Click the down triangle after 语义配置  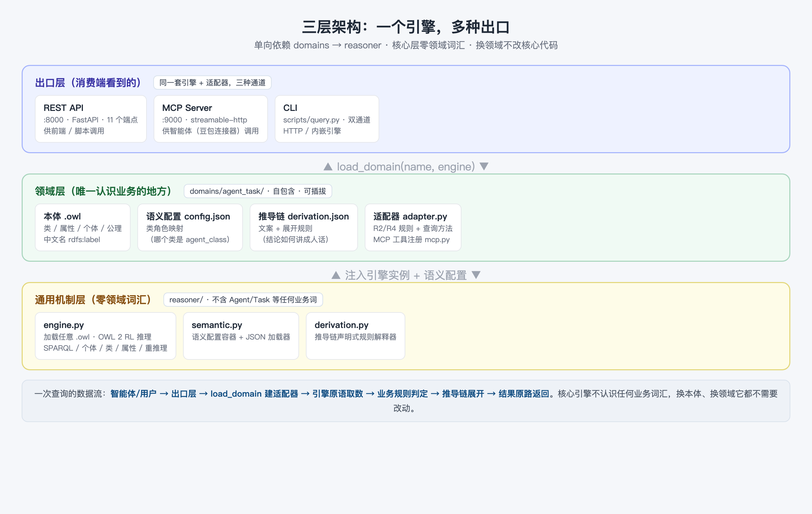pos(476,275)
